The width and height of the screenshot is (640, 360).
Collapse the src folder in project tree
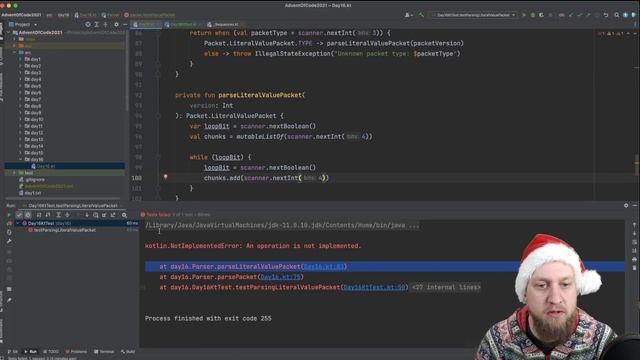(15, 52)
